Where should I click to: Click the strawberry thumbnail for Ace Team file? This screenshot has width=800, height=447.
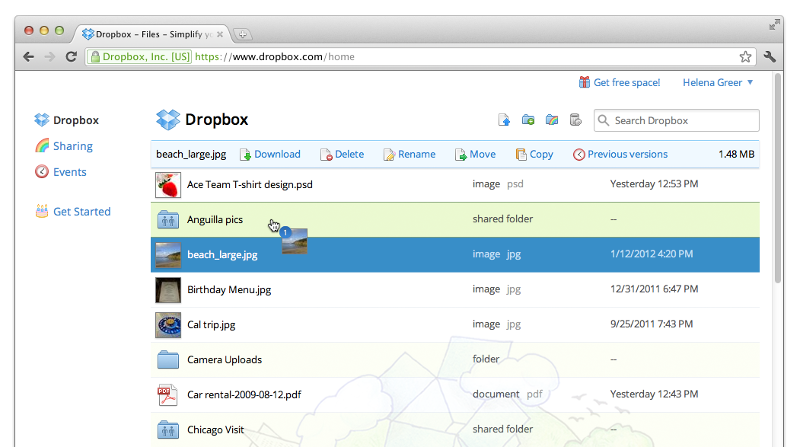[x=168, y=185]
